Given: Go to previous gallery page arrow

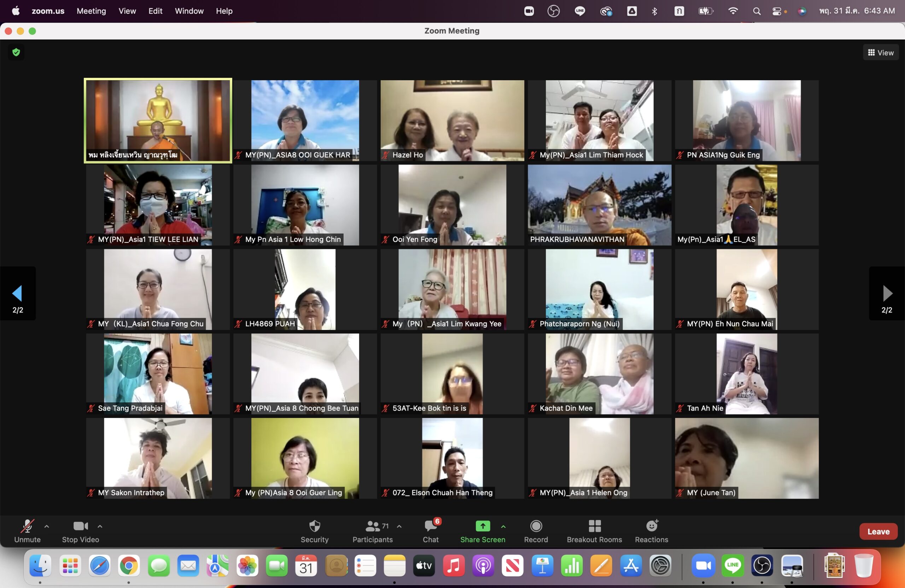Looking at the screenshot, I should 17,293.
